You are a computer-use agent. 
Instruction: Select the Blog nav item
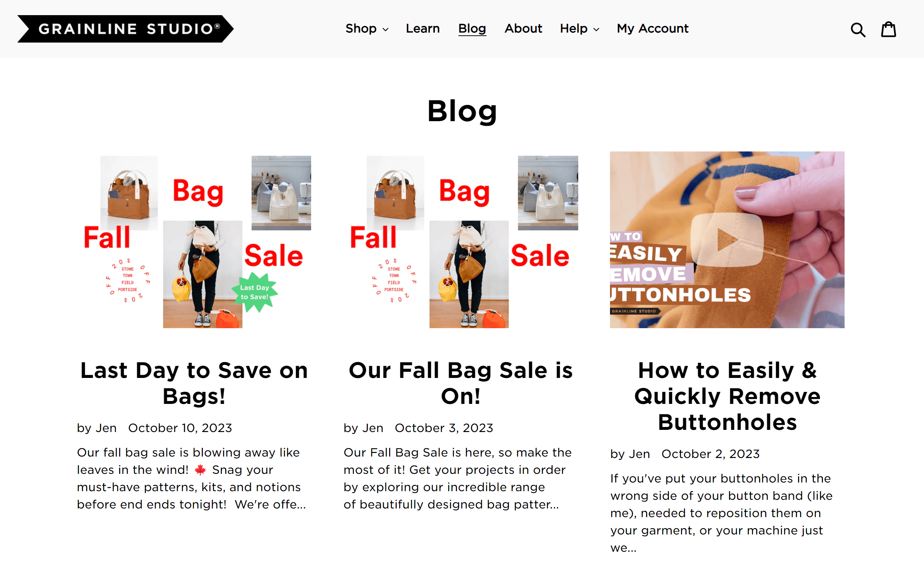coord(472,28)
